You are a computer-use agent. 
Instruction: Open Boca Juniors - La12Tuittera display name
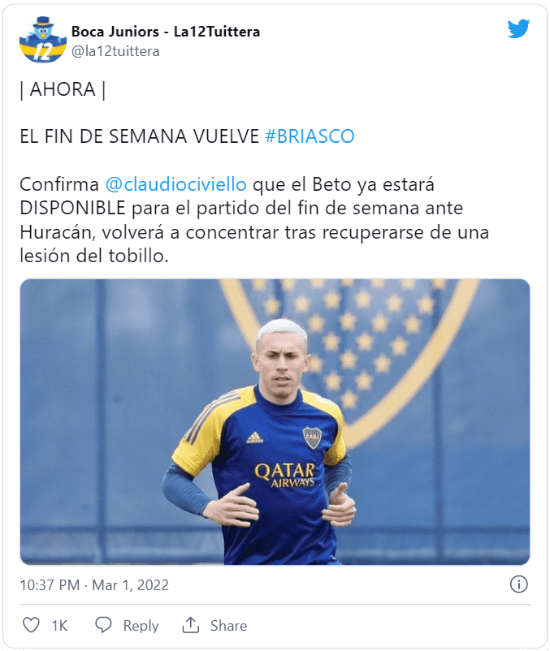coord(166,31)
